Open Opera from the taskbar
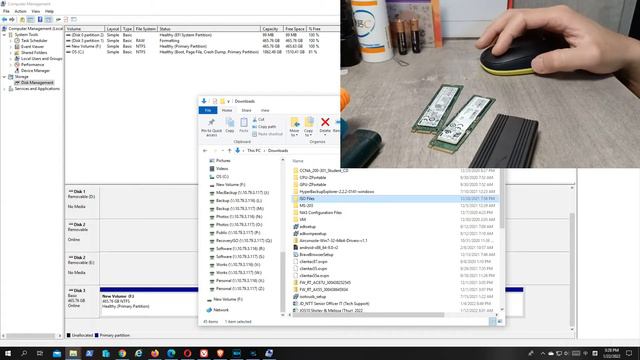Viewport: 640px width, 360px height. (187, 353)
